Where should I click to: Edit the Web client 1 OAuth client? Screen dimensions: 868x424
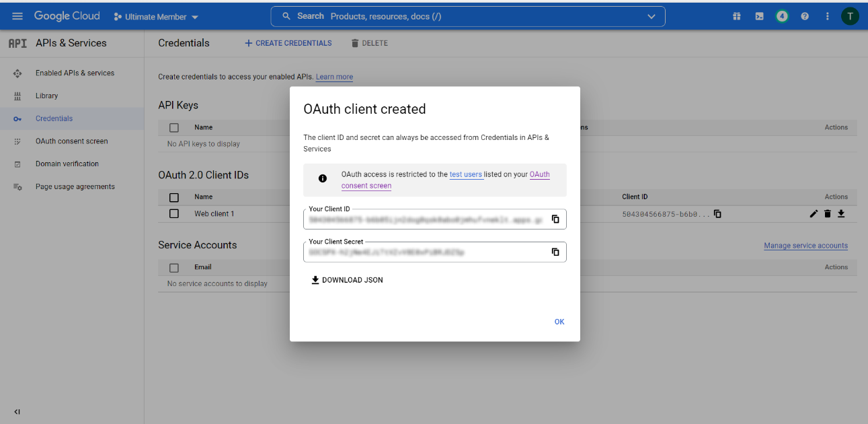pyautogui.click(x=814, y=214)
